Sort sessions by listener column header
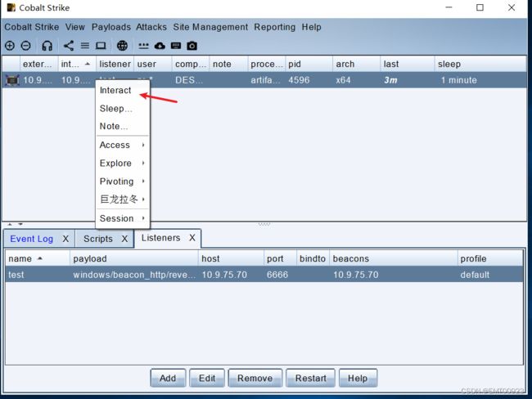Screen dimensions: 532x399 point(115,64)
